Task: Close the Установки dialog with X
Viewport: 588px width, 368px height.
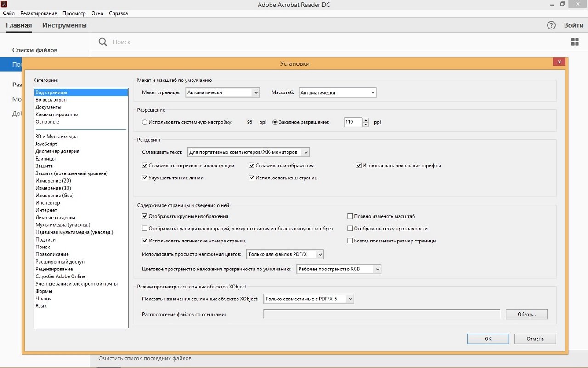Action: pyautogui.click(x=559, y=62)
